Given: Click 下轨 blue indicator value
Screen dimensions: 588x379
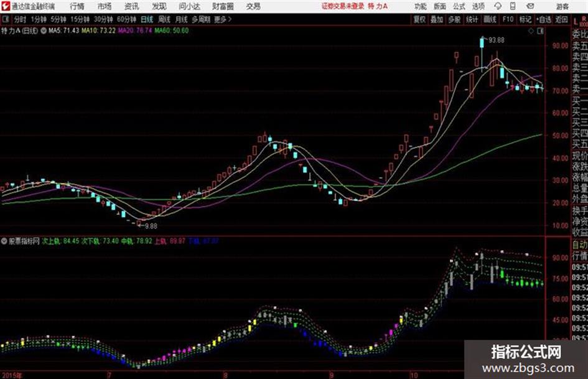Looking at the screenshot, I should [203, 241].
